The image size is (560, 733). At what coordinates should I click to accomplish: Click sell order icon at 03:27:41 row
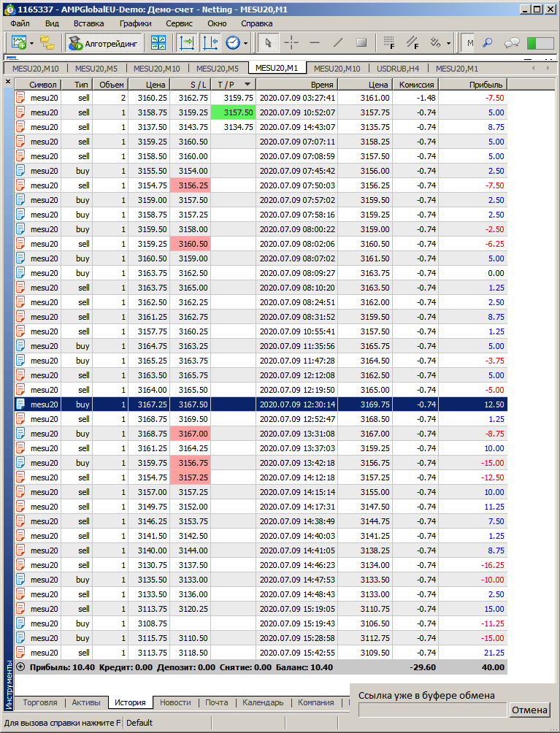point(20,98)
